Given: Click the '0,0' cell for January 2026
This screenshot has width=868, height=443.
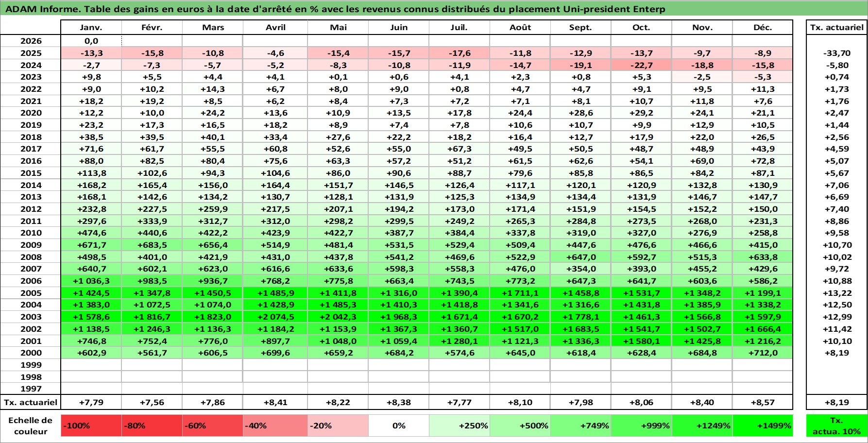Looking at the screenshot, I should click(x=91, y=41).
